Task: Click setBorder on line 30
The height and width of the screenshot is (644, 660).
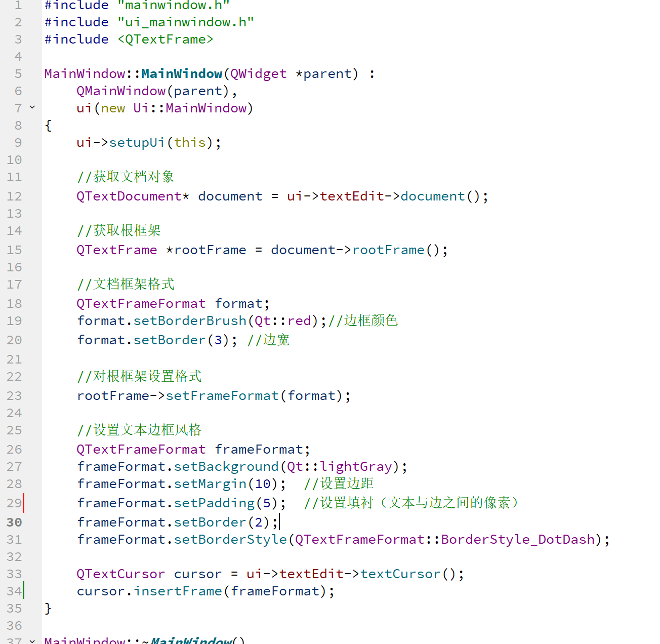Action: pos(210,522)
